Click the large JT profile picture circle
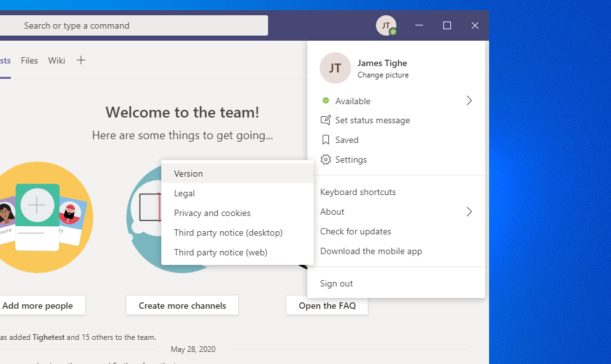Screen dimensions: 611x364 click(335, 68)
